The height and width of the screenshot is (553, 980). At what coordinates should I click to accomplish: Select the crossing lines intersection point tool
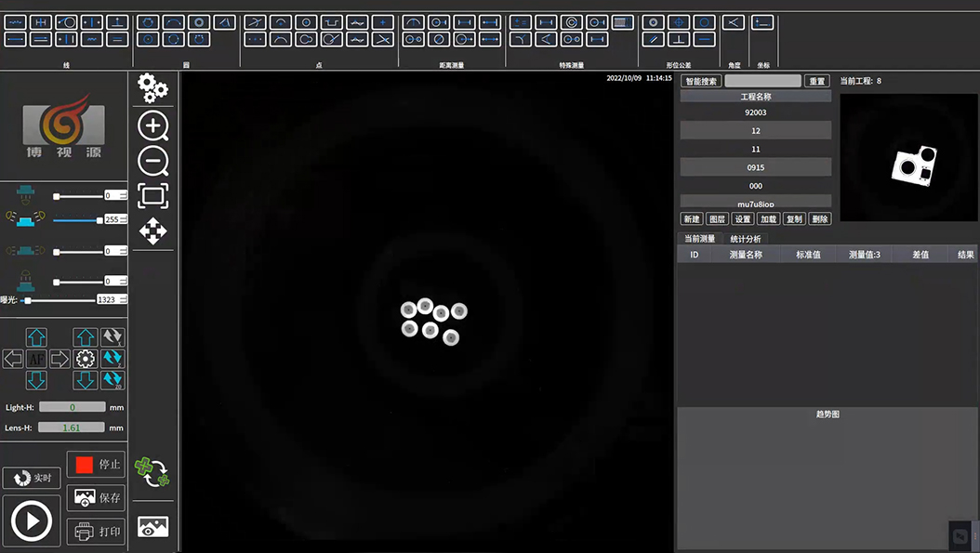tap(255, 22)
